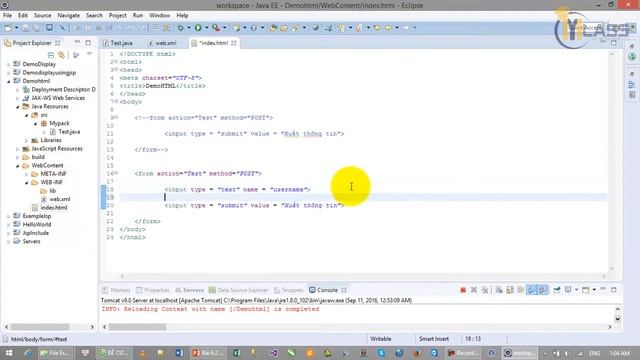Collapse the Demohtml project node
The width and height of the screenshot is (640, 360).
tap(8, 81)
